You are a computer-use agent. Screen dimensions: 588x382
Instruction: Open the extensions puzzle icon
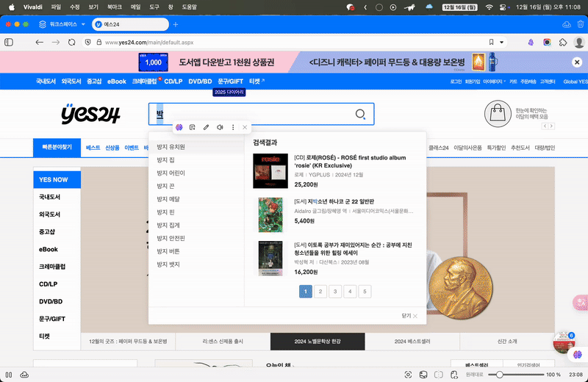coord(563,43)
